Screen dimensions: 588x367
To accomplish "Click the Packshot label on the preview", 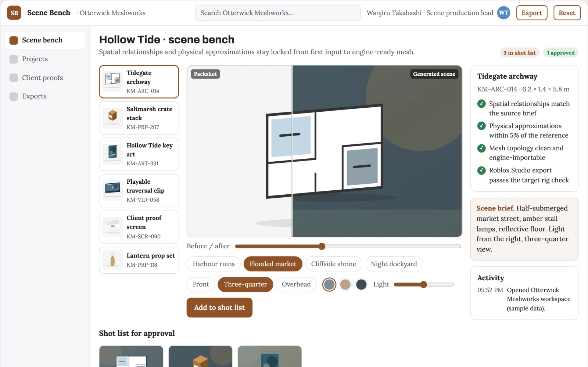I will [205, 74].
